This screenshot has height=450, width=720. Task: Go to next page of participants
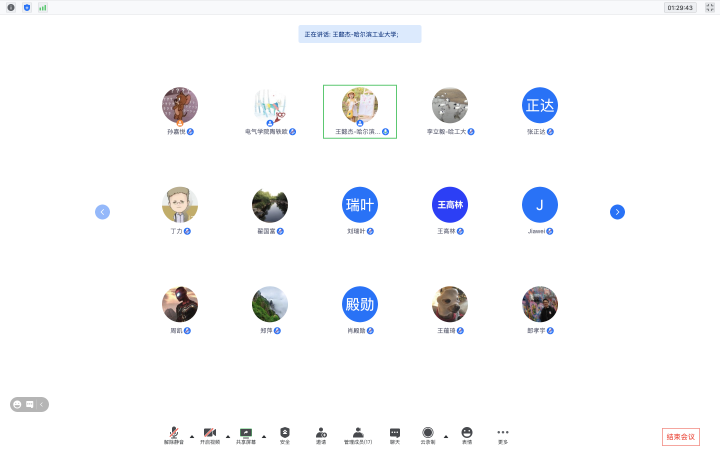pos(617,211)
